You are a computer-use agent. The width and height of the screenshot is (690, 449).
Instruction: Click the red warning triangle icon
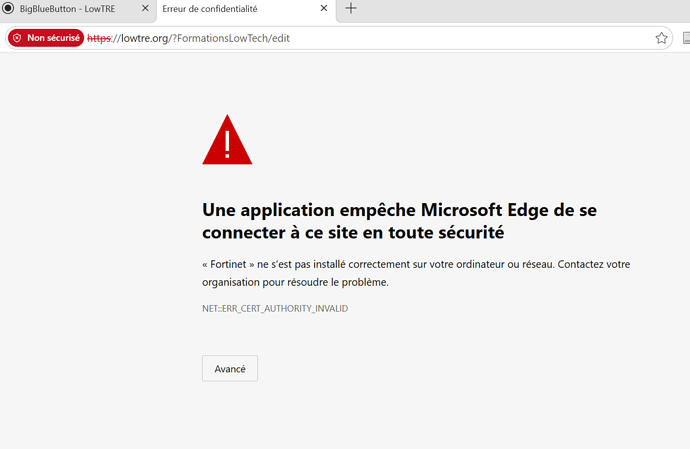227,140
